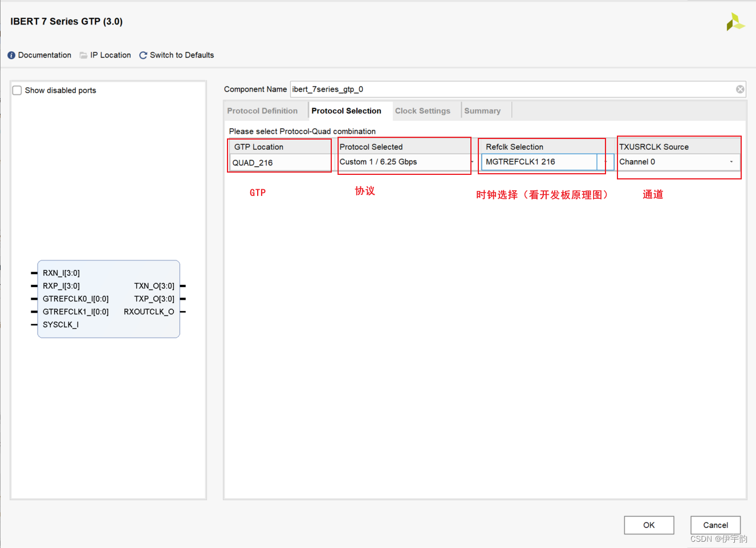Viewport: 756px width, 548px height.
Task: Select the QUAD_216 GTP Location cell
Action: [280, 163]
